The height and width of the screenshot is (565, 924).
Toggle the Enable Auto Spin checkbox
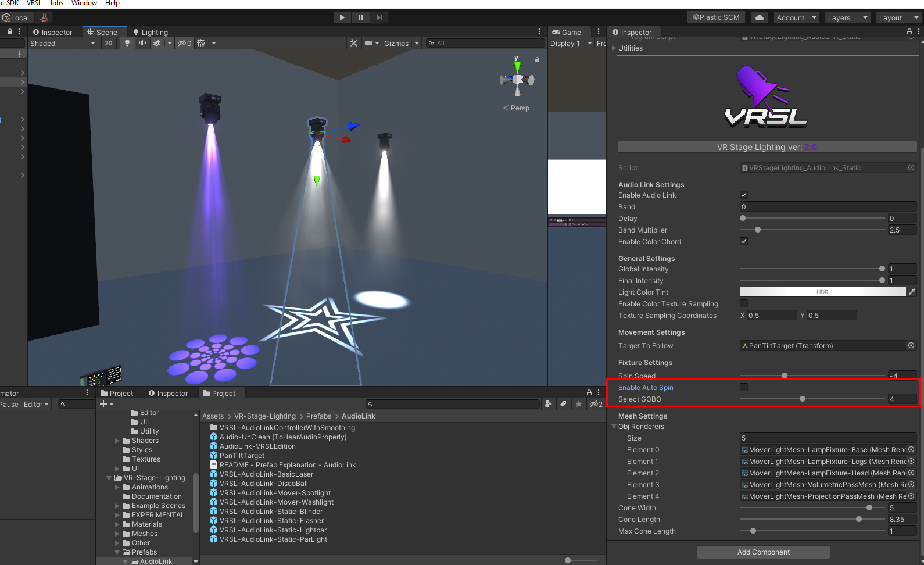point(744,387)
